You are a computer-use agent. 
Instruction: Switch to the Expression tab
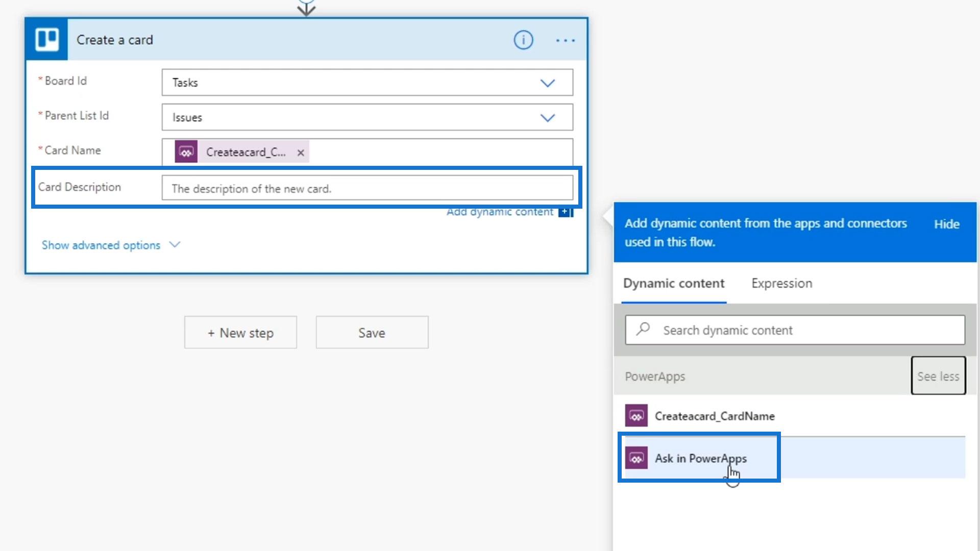[781, 283]
